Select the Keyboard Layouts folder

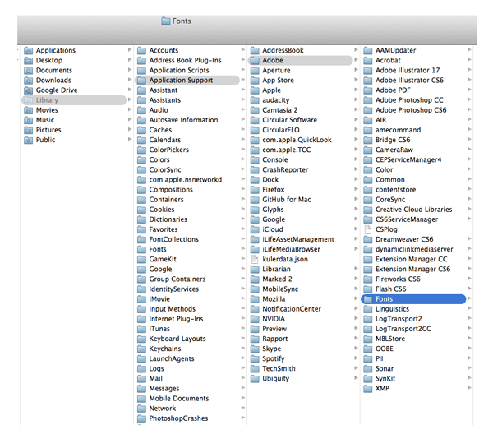click(x=177, y=339)
